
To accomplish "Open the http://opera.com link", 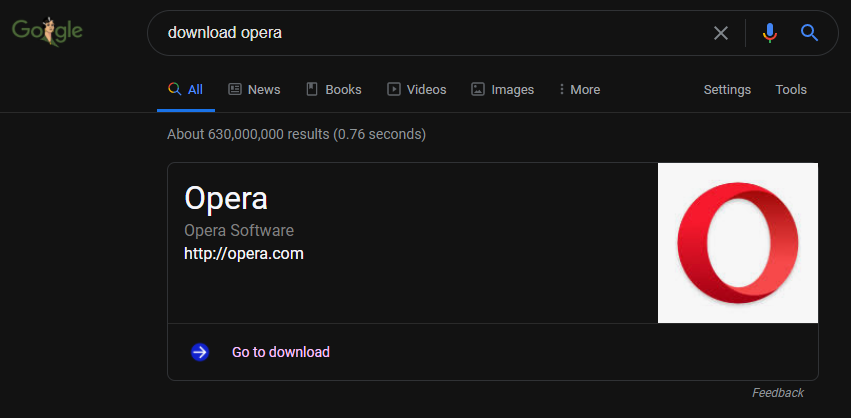I will point(244,254).
